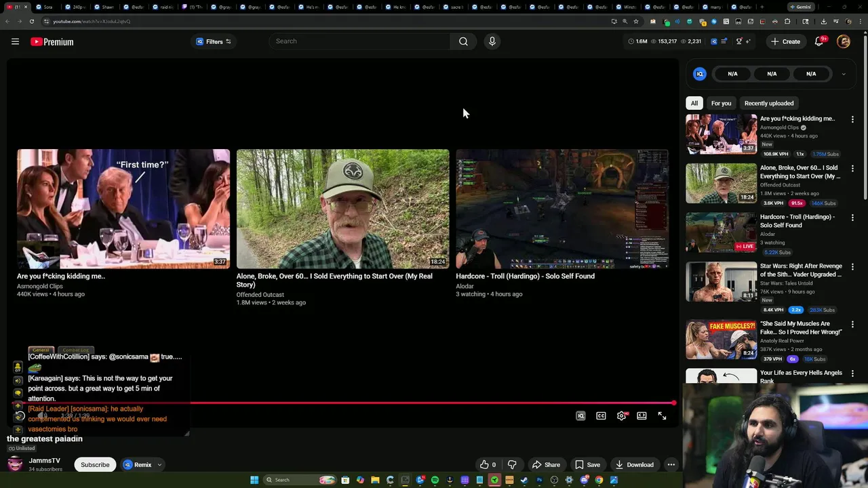This screenshot has height=488, width=868.
Task: Open options for Hardcore Troll sidebar video
Action: coord(852,218)
